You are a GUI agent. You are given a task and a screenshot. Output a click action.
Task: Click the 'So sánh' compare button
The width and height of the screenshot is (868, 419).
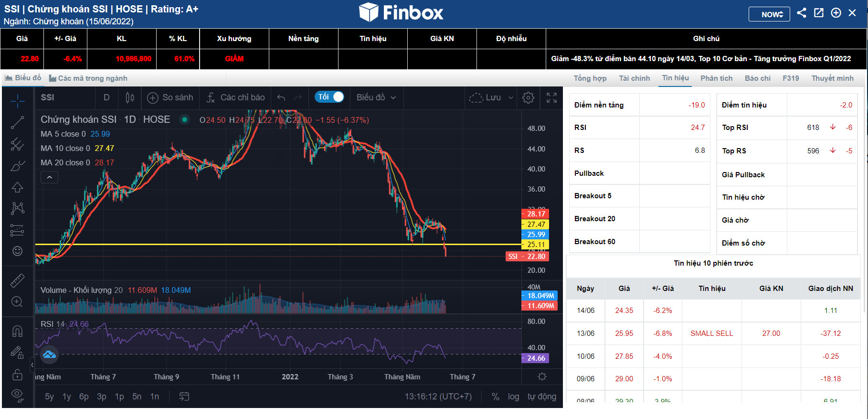tap(170, 97)
